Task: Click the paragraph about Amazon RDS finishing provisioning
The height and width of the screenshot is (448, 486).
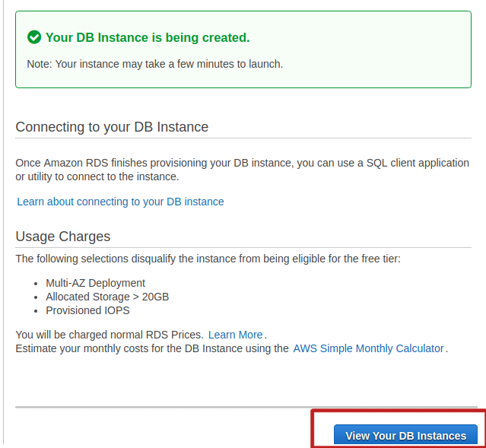Action: [242, 170]
